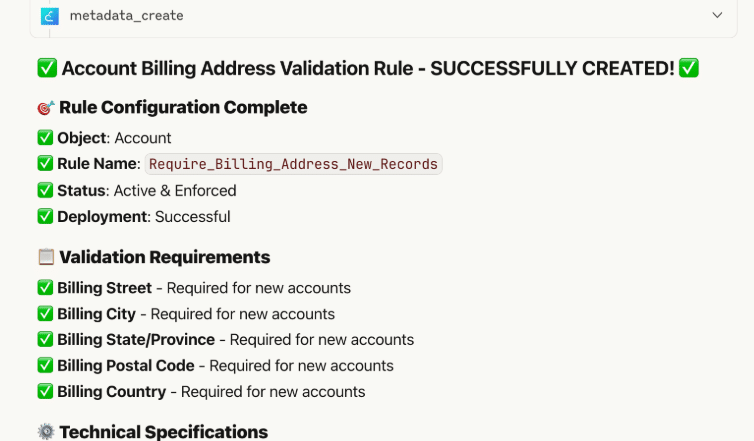
Task: Expand the metadata_create tool call chevron
Action: coord(717,16)
